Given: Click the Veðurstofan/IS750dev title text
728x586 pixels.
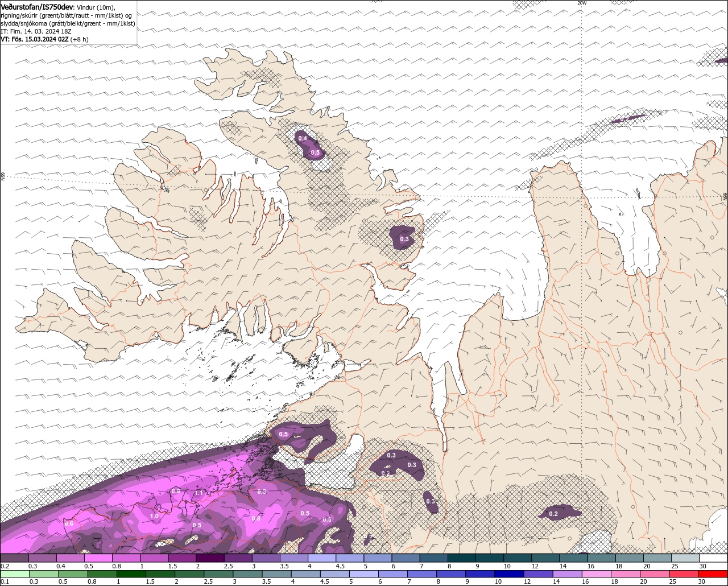Looking at the screenshot, I should [37, 6].
